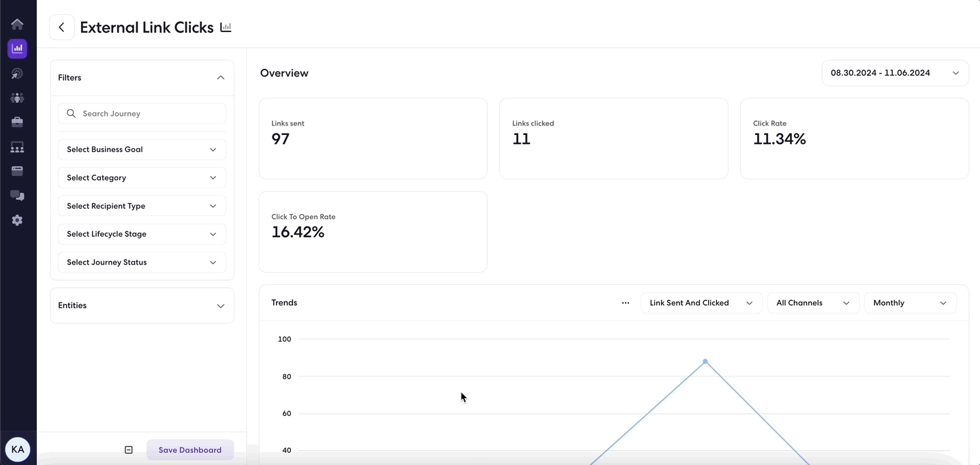This screenshot has width=980, height=465.
Task: Click the Overview heading
Action: pyautogui.click(x=284, y=73)
